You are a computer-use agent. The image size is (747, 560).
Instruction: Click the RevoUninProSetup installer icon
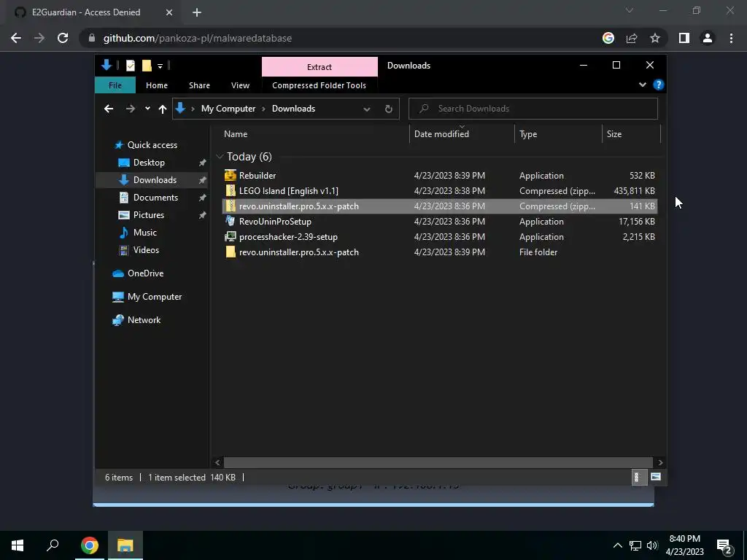pos(231,221)
